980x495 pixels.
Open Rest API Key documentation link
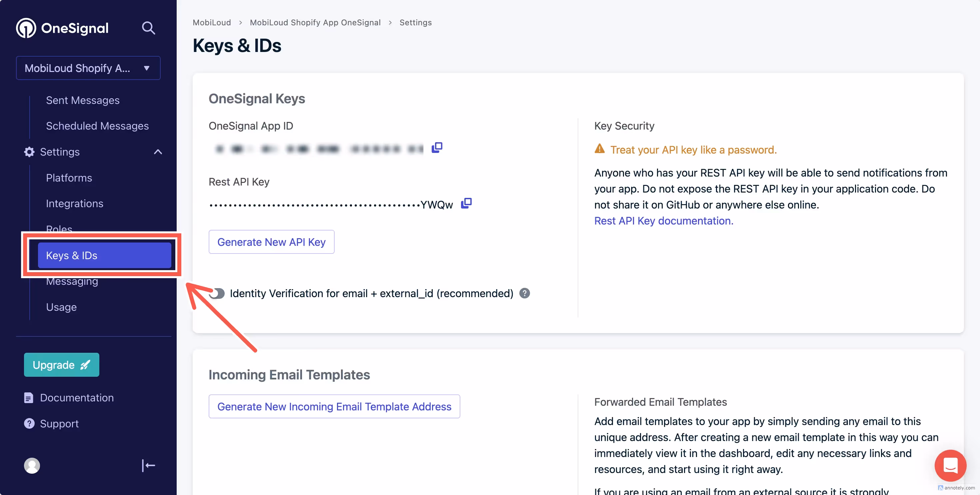663,221
